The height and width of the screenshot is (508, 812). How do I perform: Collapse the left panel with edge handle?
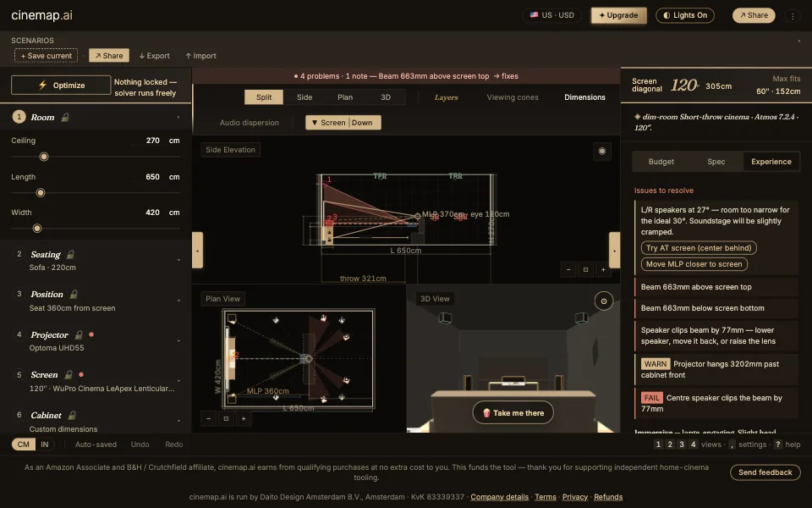(197, 251)
